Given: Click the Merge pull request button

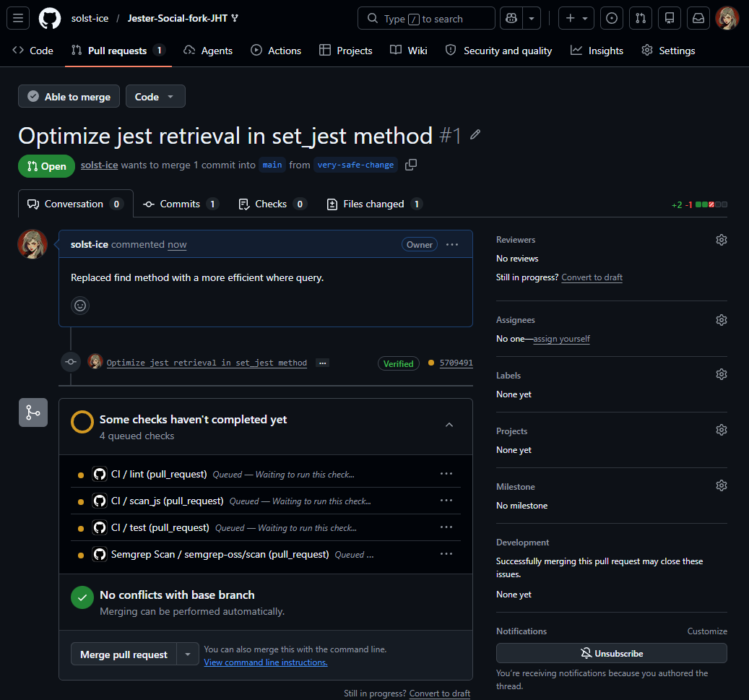Looking at the screenshot, I should [x=124, y=654].
